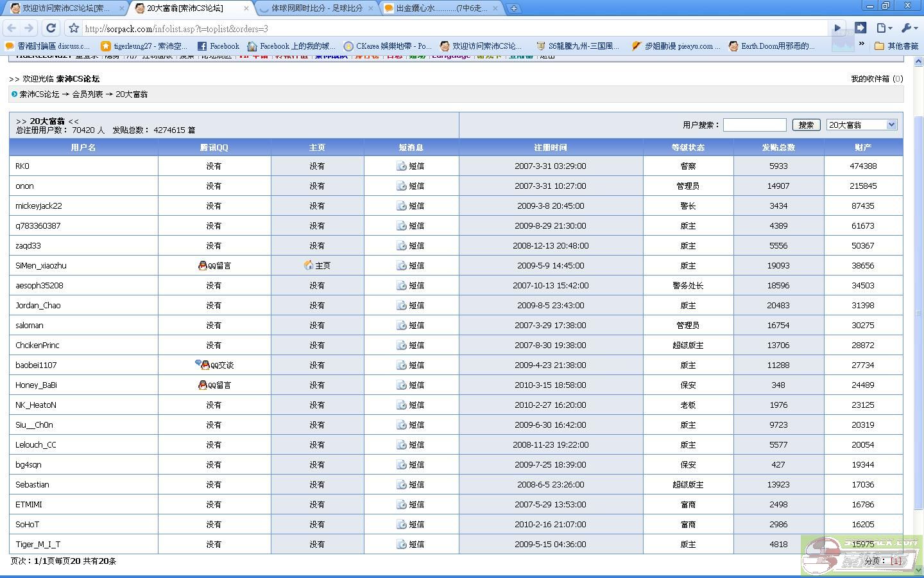Open the new tab button
The image size is (924, 578).
[x=513, y=8]
